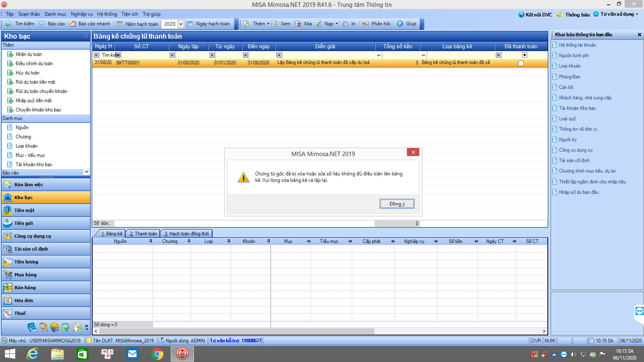
Task: Click the Từ ngày filter operator box
Action: click(x=212, y=55)
